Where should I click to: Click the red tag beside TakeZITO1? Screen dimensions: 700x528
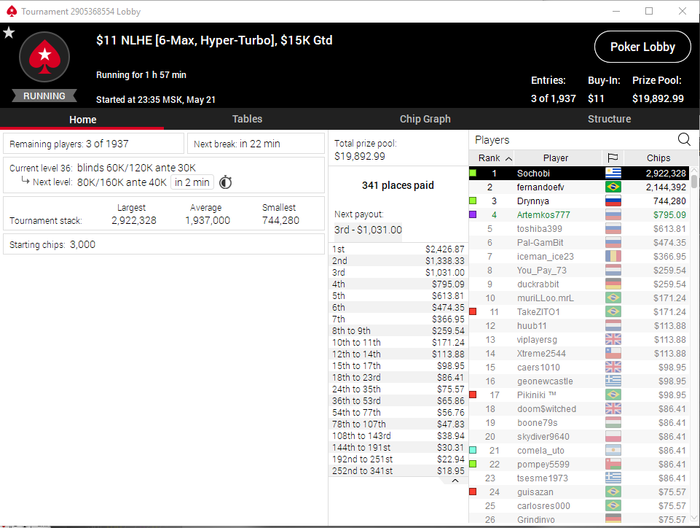473,312
